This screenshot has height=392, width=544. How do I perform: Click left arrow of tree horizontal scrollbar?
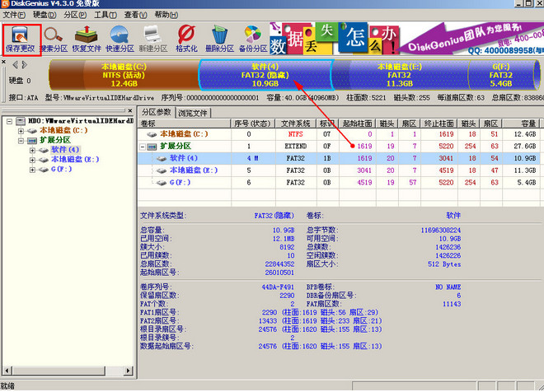(7, 370)
